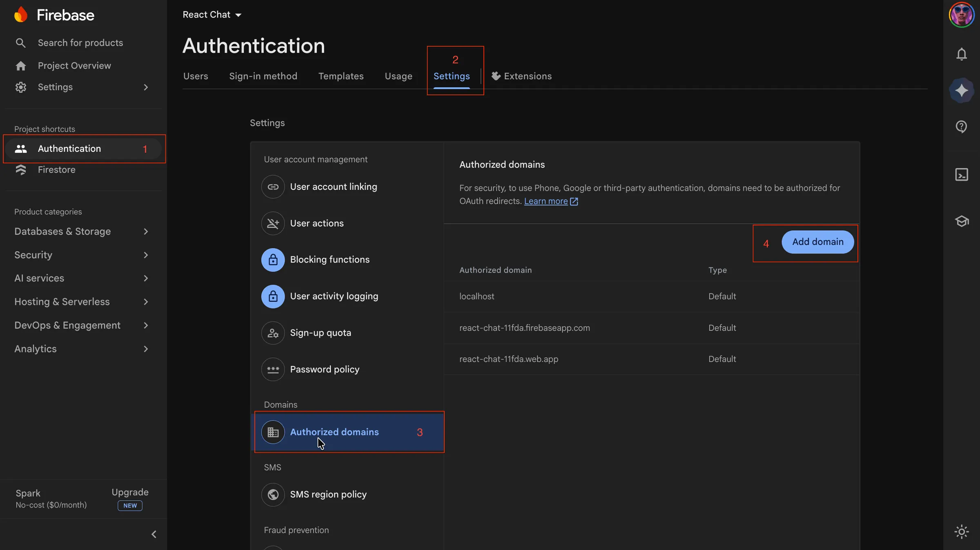Click the localhost domain row
This screenshot has height=550, width=980.
pyautogui.click(x=652, y=296)
